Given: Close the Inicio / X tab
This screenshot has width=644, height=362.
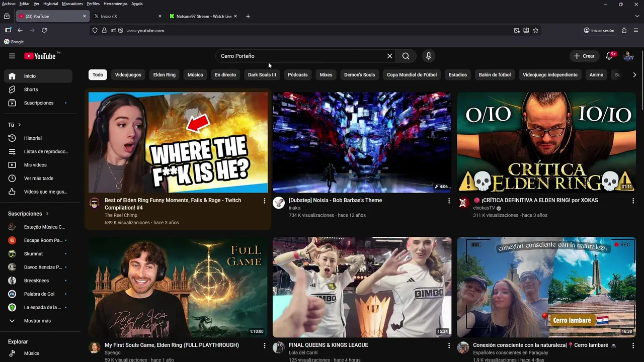Looking at the screenshot, I should 160,16.
